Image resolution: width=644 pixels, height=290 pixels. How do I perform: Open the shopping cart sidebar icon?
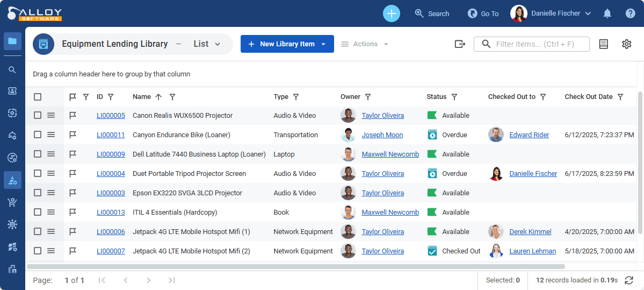(x=12, y=202)
